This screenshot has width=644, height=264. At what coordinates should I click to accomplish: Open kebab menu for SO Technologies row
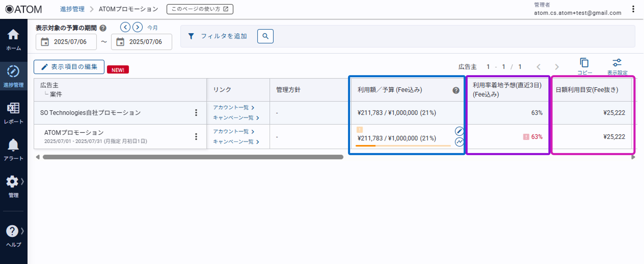click(x=196, y=113)
